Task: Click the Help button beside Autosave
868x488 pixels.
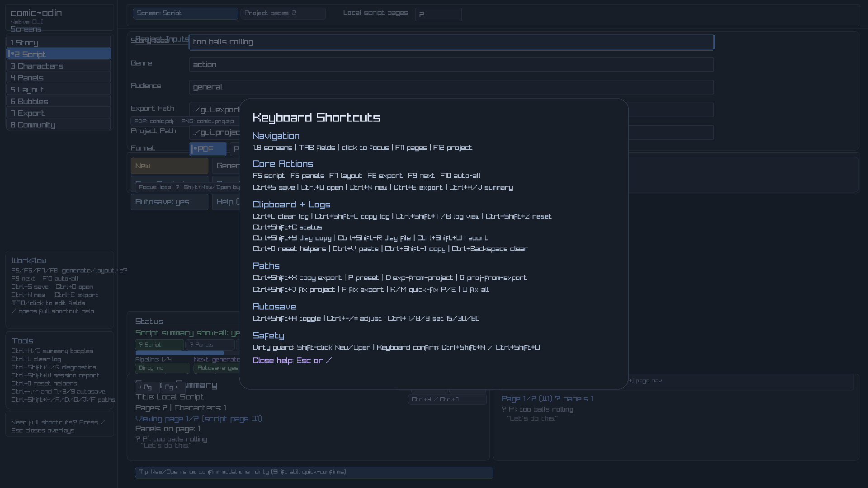Action: click(x=226, y=202)
